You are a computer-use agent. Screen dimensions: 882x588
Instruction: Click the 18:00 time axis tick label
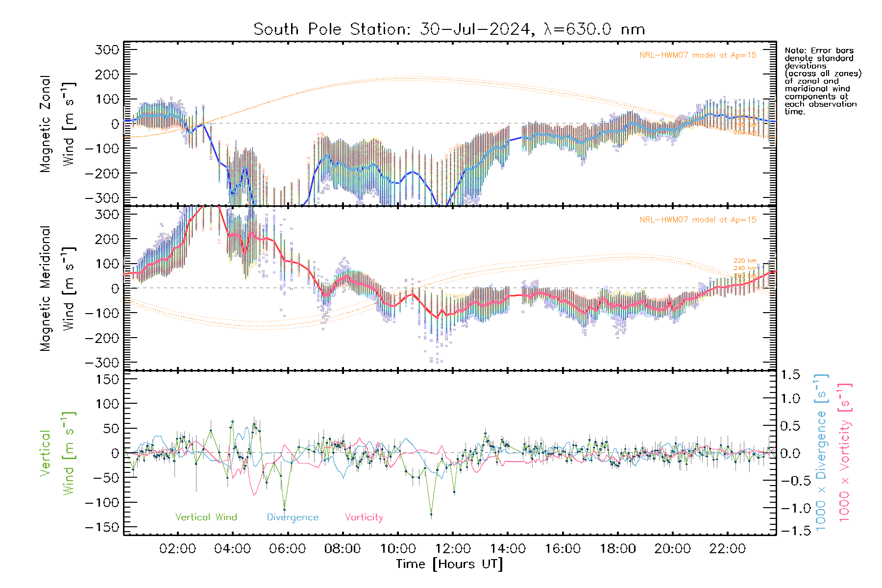(x=617, y=549)
